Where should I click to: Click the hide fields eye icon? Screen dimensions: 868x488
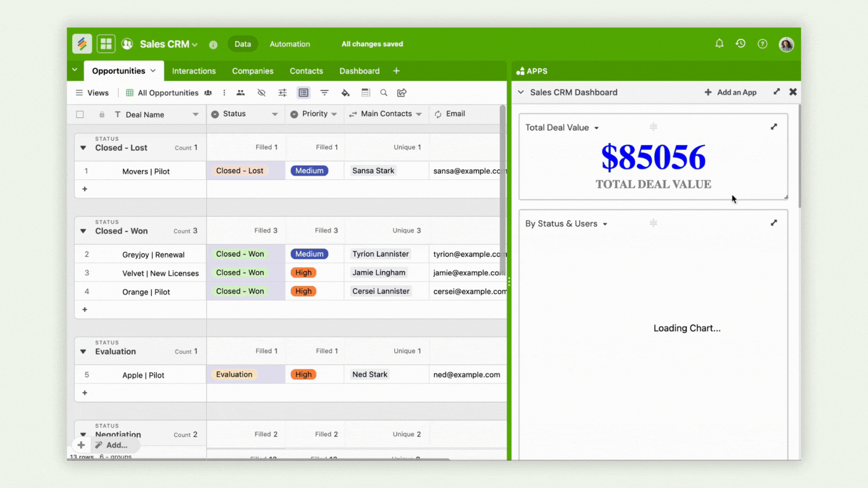pos(261,93)
